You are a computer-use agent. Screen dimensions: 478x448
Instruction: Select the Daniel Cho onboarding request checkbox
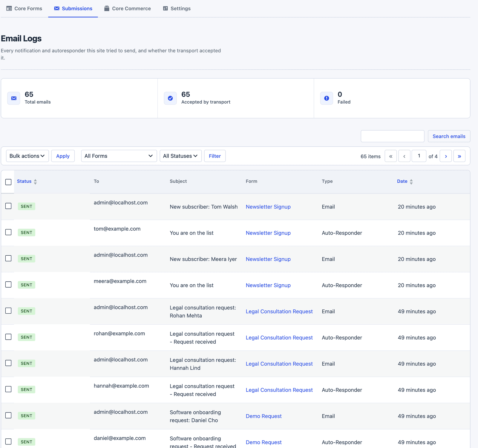(x=8, y=415)
